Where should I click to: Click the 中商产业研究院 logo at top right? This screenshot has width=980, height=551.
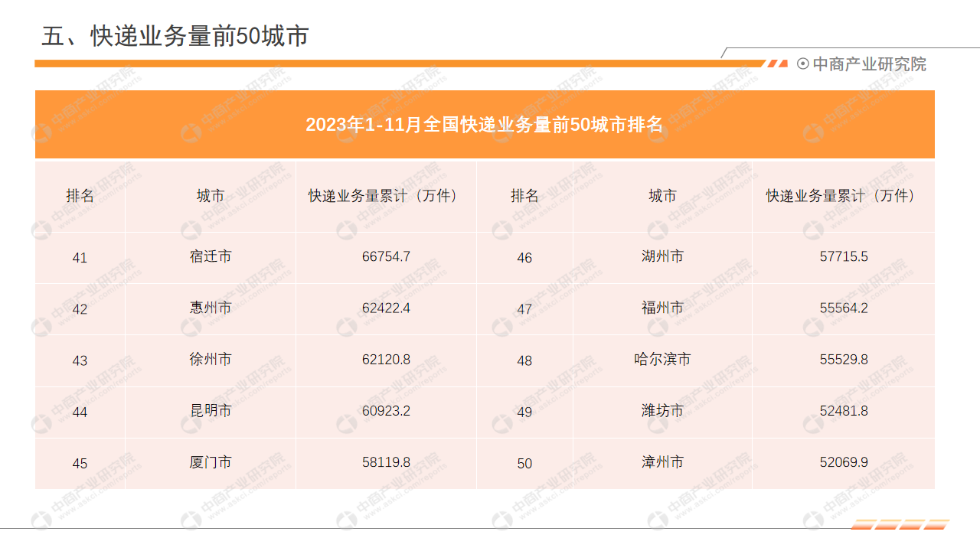861,64
